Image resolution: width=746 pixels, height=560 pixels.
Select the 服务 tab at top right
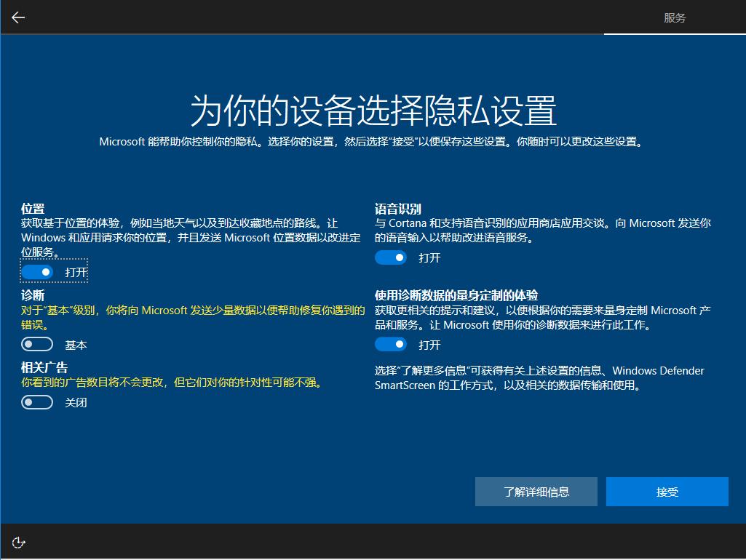pos(674,17)
